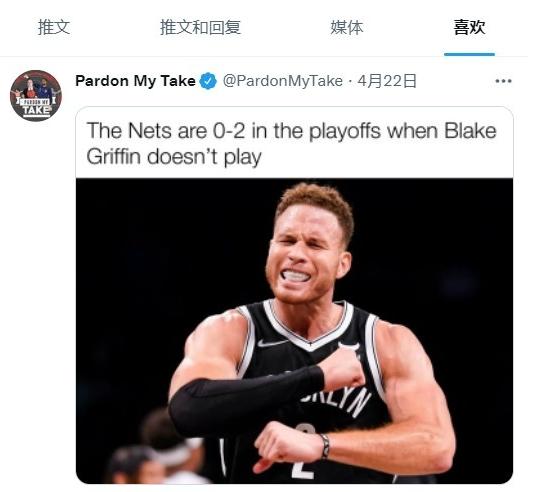
Task: Open the 推文 tab
Action: click(x=54, y=27)
